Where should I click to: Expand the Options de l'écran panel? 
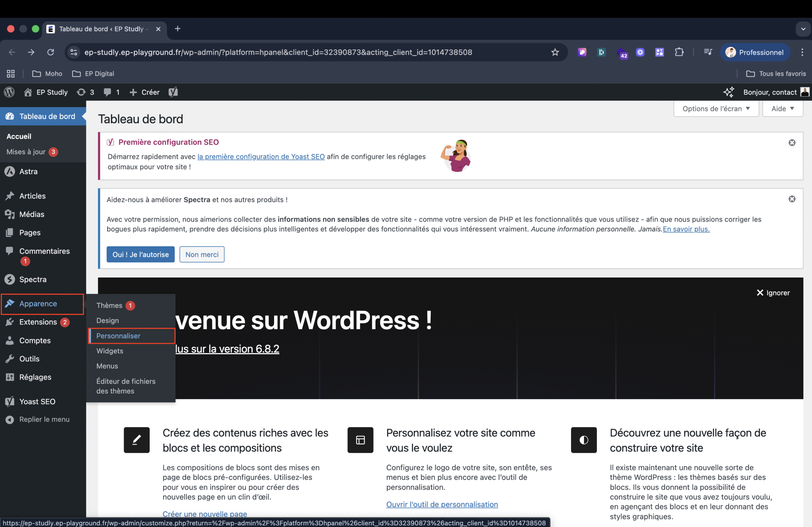coord(716,108)
